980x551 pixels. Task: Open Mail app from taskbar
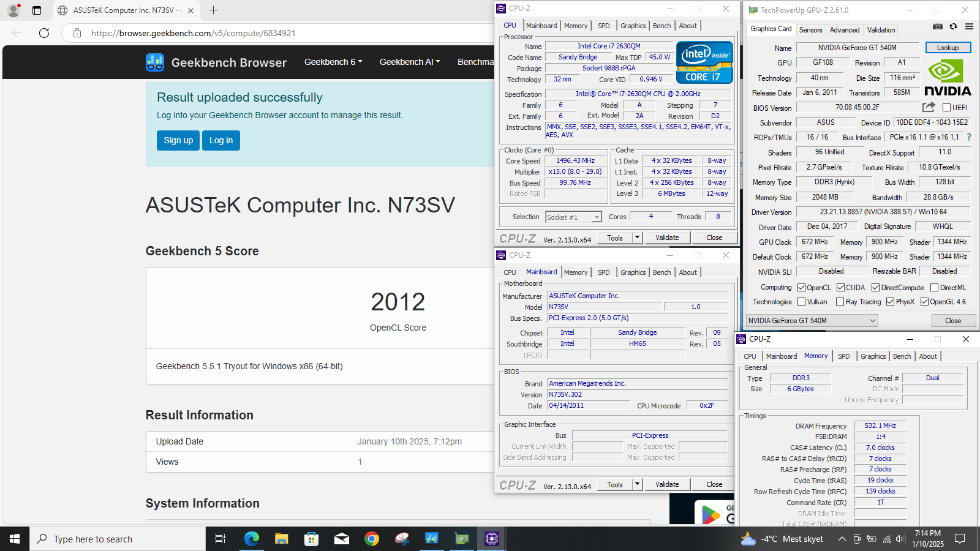[342, 539]
